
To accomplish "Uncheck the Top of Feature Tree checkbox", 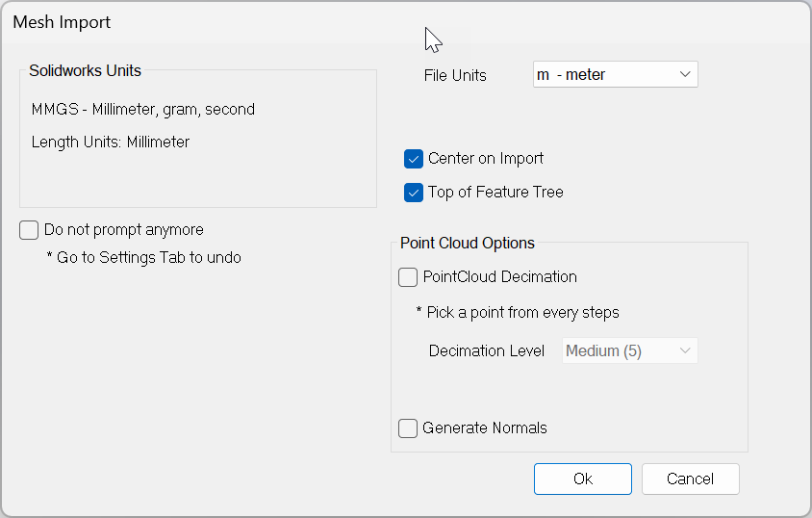I will pos(414,193).
